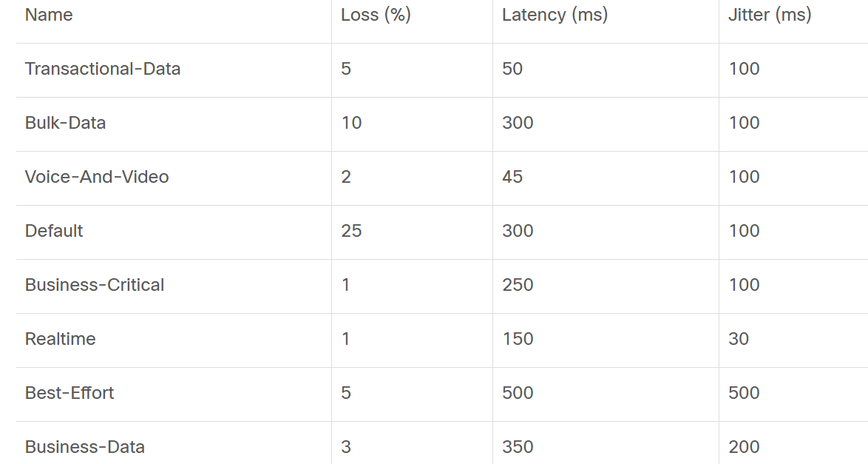
Task: Click the Default row name
Action: [54, 231]
